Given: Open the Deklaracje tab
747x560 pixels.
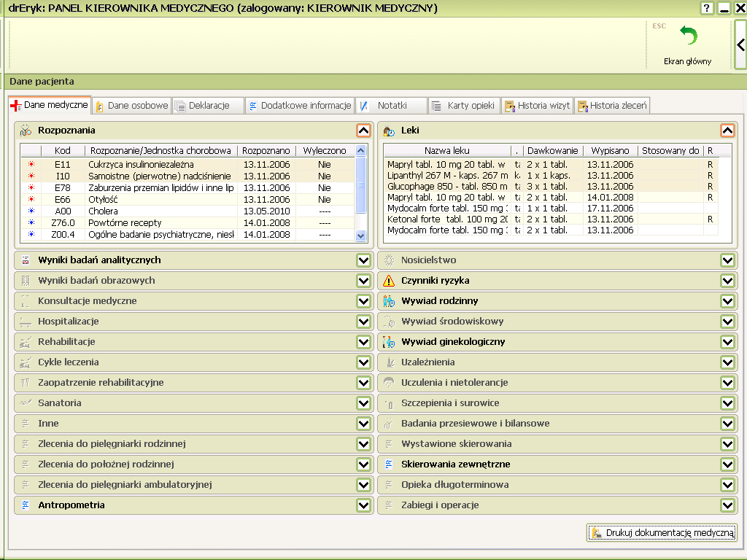Looking at the screenshot, I should coord(209,106).
